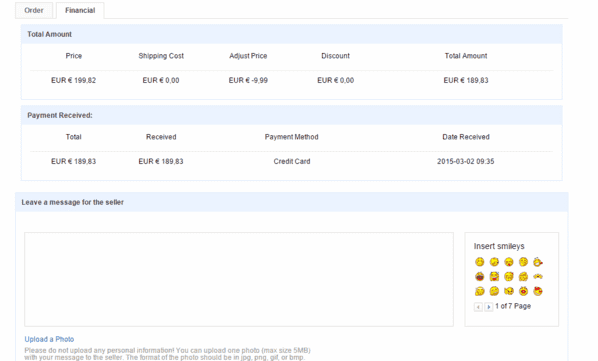Click the Received amount EUR € 189,83

(x=161, y=162)
